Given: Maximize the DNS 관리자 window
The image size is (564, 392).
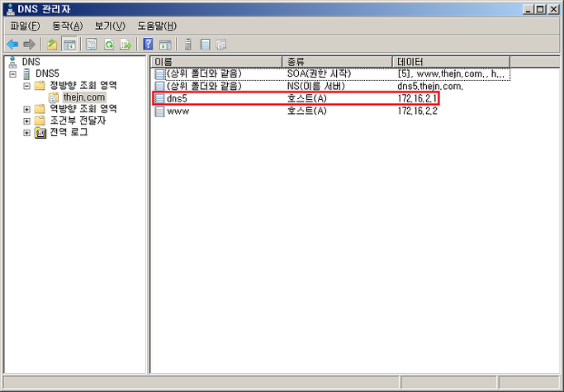Looking at the screenshot, I should coord(540,9).
